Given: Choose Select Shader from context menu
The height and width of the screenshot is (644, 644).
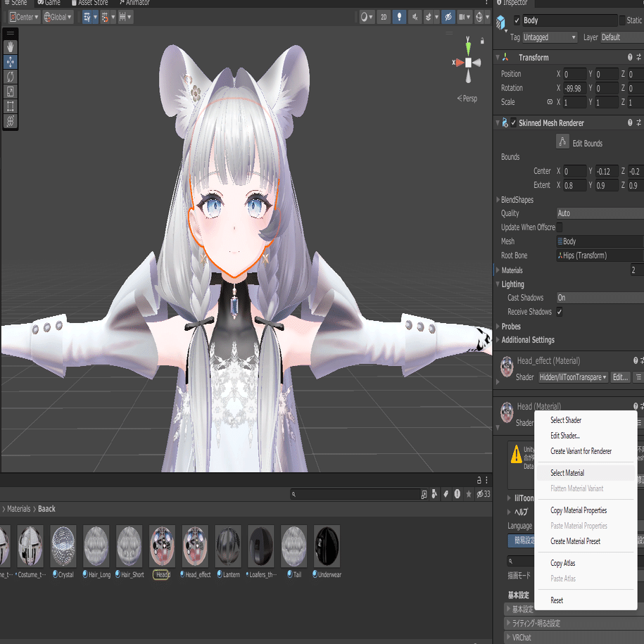Looking at the screenshot, I should point(566,420).
